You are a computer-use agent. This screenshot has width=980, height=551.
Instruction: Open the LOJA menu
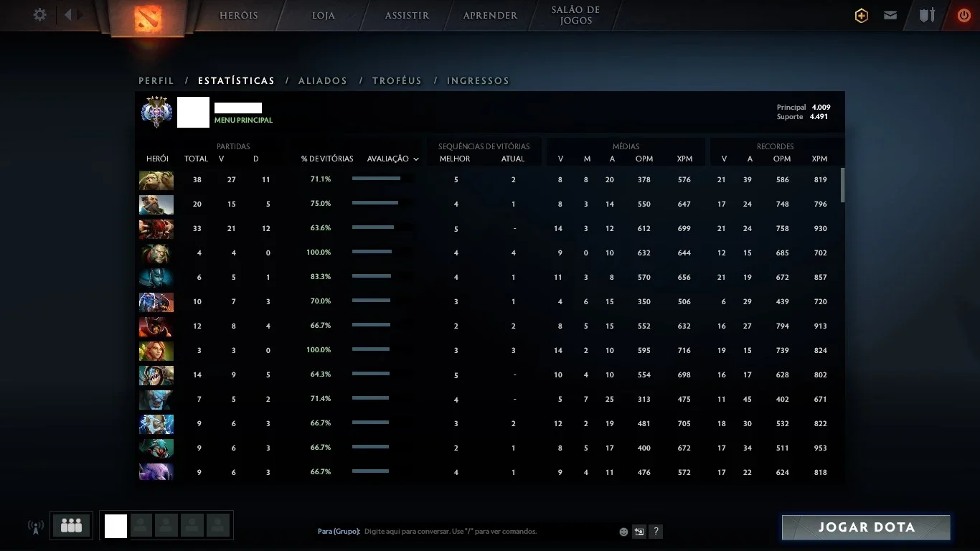(x=324, y=15)
